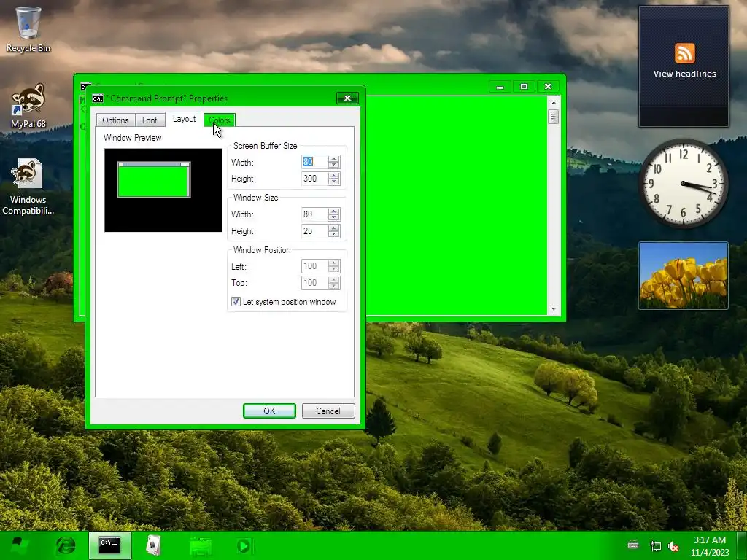Launch Internet Explorer from the taskbar
Screen dimensions: 747x560
[66, 545]
